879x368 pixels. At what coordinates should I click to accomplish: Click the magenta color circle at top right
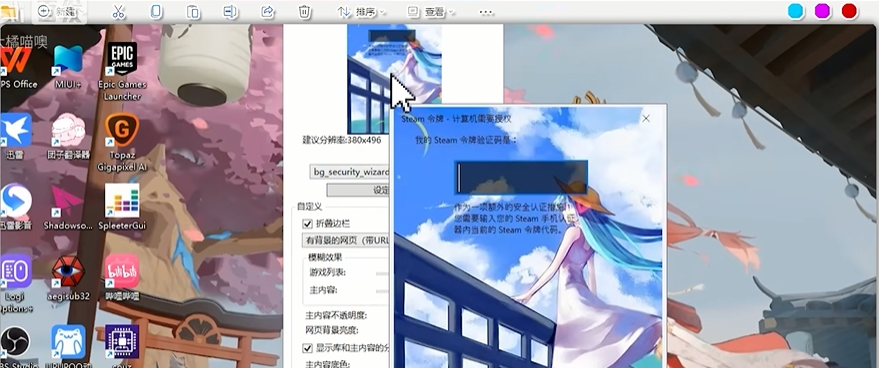coord(822,11)
